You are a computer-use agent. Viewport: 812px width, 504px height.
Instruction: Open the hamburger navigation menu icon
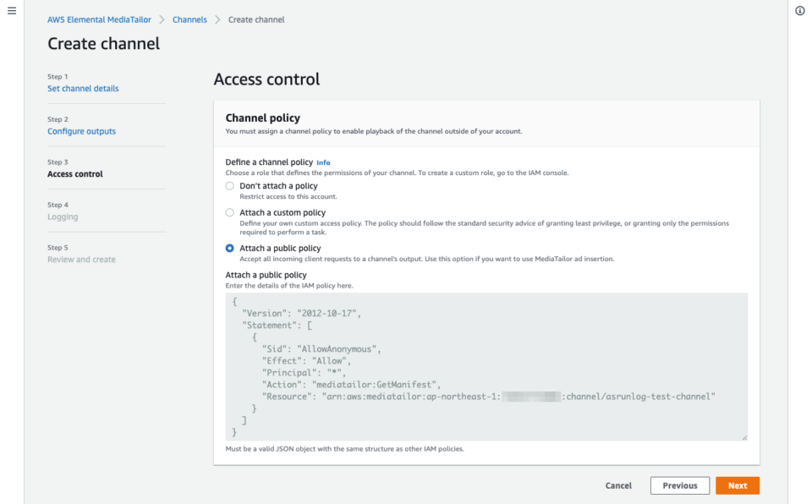coord(12,11)
